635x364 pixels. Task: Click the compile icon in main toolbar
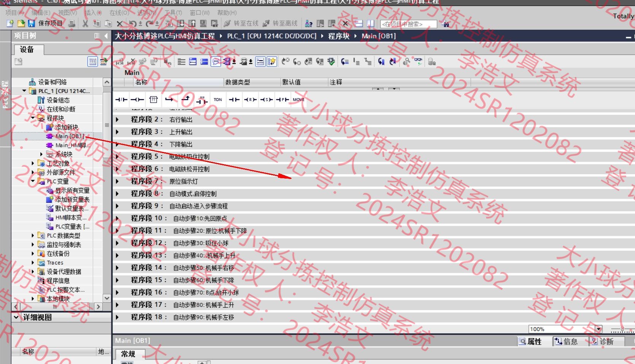coord(169,24)
